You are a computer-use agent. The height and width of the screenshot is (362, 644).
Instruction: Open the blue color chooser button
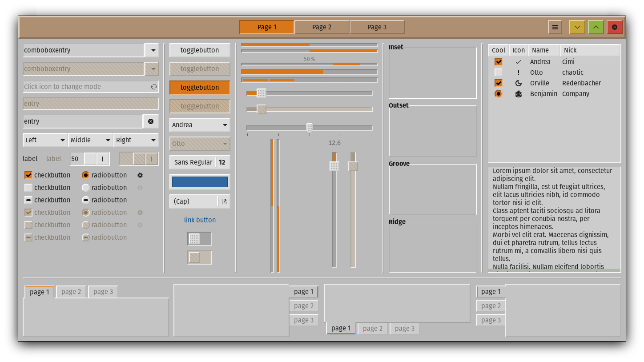pos(200,182)
